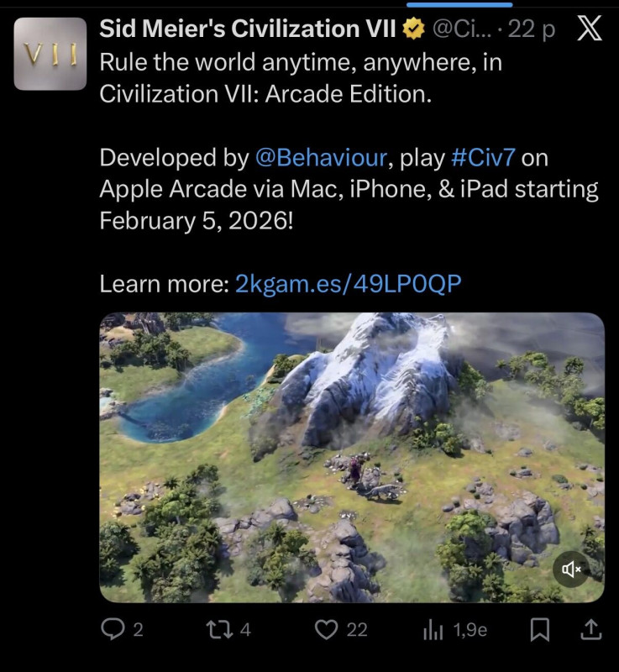The image size is (619, 672).
Task: Unmute the video with the speaker icon
Action: [571, 570]
